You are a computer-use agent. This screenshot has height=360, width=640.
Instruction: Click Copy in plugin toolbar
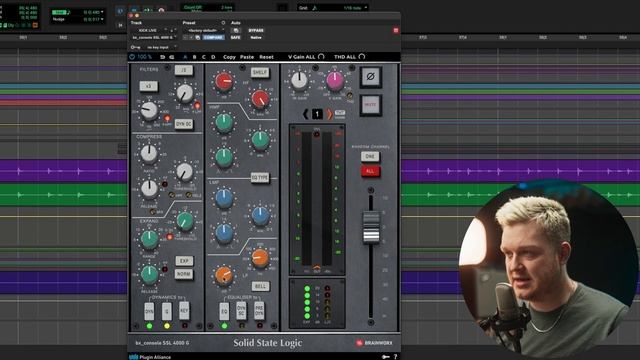229,57
